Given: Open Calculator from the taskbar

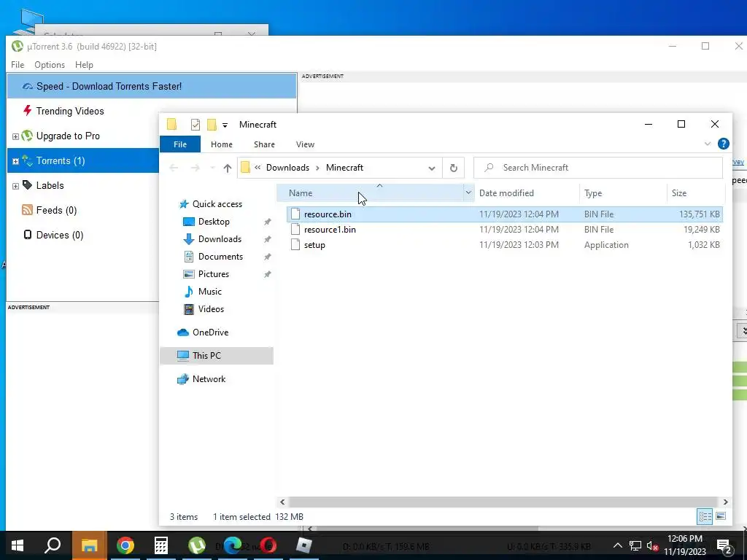Looking at the screenshot, I should [161, 545].
